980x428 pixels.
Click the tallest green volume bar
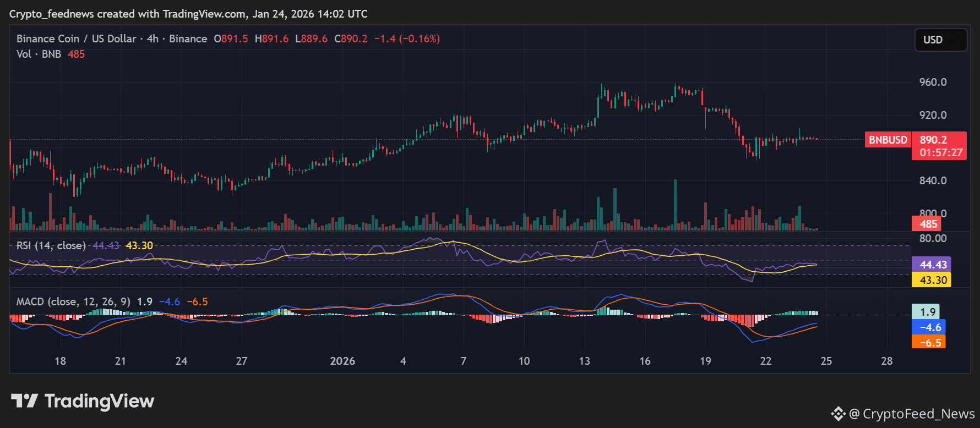pos(676,205)
